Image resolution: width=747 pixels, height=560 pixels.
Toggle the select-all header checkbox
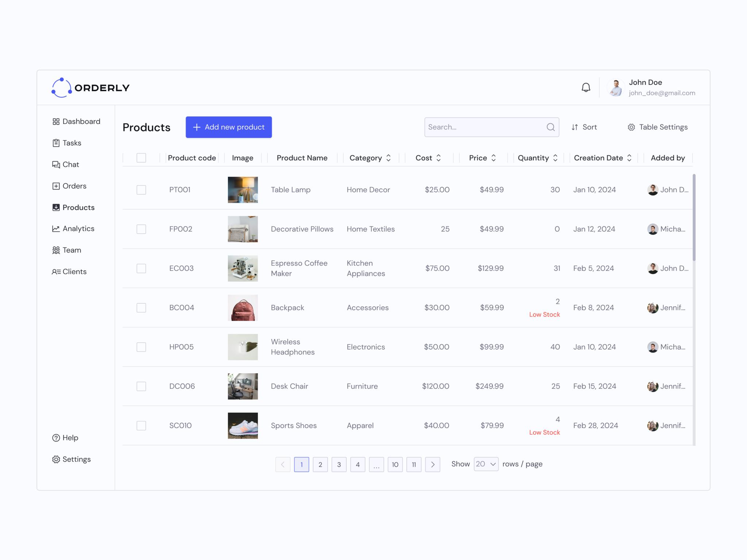(x=141, y=158)
